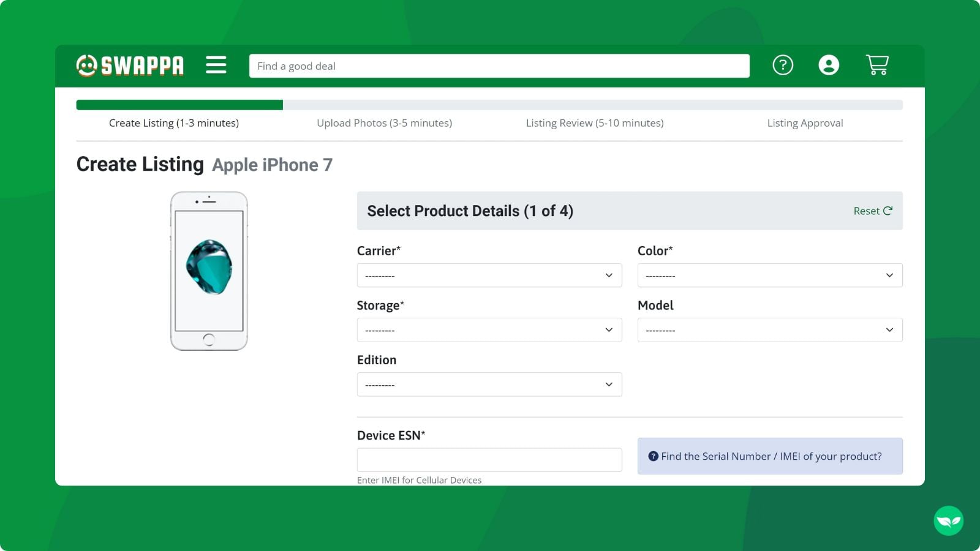Image resolution: width=980 pixels, height=551 pixels.
Task: Focus the Device ESN input field
Action: point(489,460)
